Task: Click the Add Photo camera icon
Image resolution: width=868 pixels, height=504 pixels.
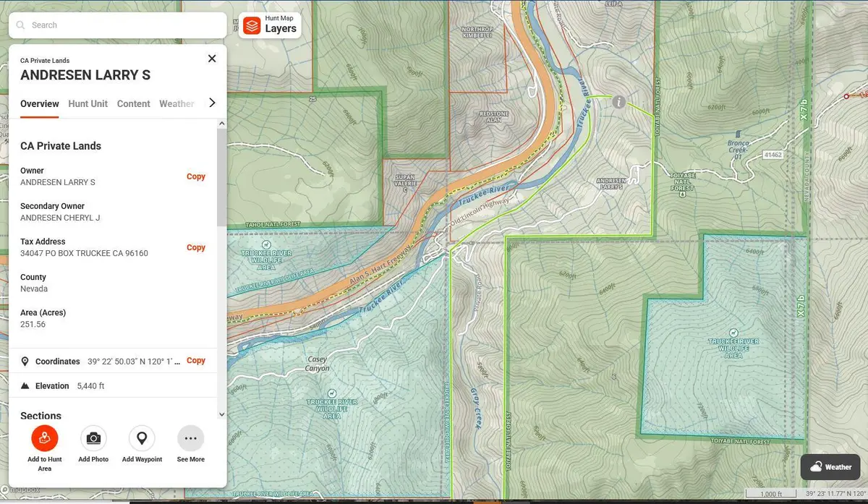Action: click(x=93, y=438)
